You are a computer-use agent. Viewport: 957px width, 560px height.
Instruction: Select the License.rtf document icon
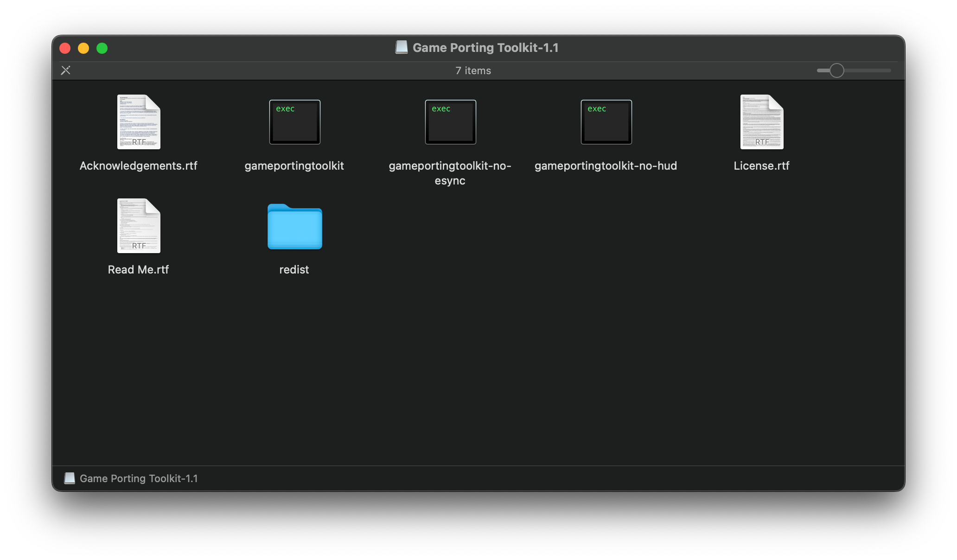[x=761, y=122]
